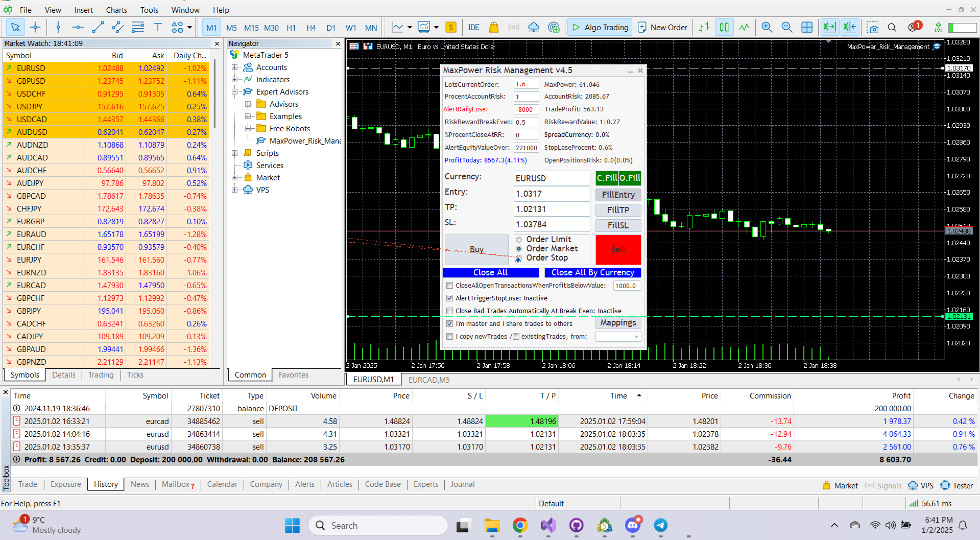Toggle chart auto scroll to end
Screen dimensions: 980x540
(x=830, y=27)
